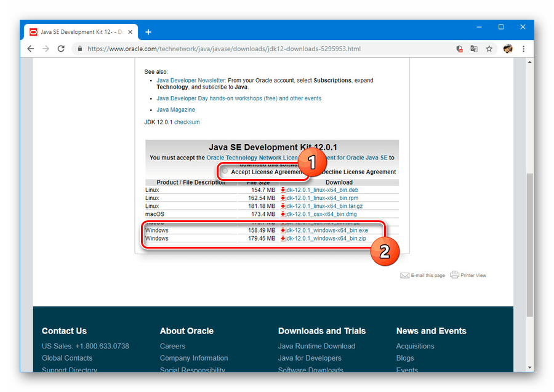Open Java for Developers footer link
The image size is (554, 392).
tap(310, 358)
